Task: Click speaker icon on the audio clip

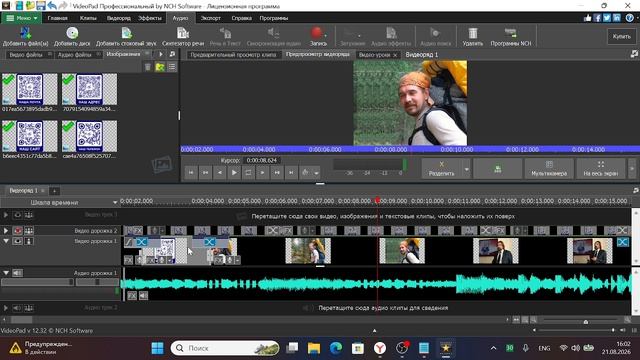Action: 143,296
